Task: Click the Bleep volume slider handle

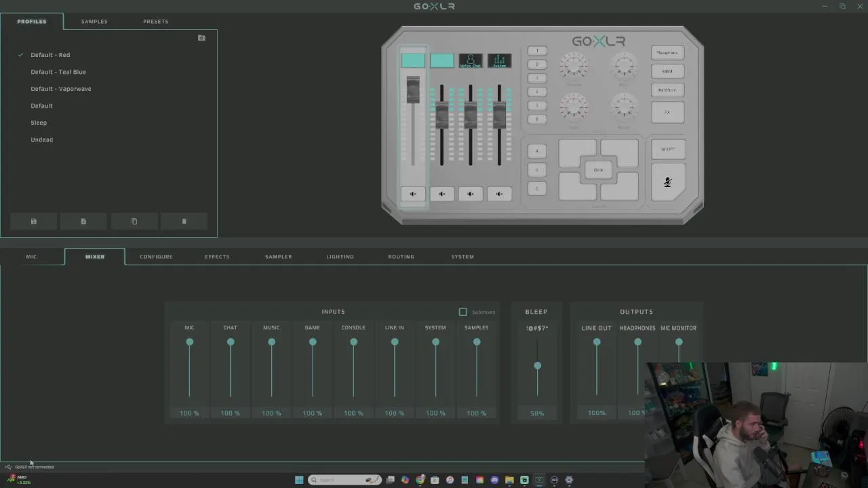Action: tap(537, 366)
